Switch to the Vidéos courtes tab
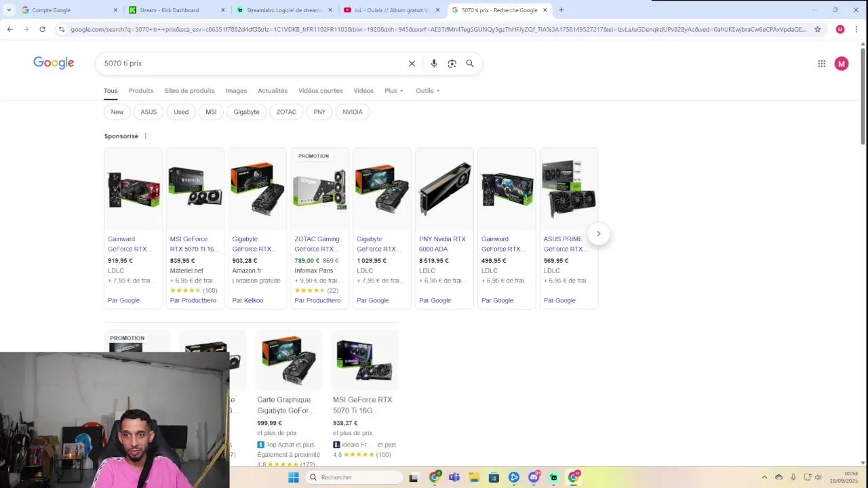 pyautogui.click(x=321, y=91)
